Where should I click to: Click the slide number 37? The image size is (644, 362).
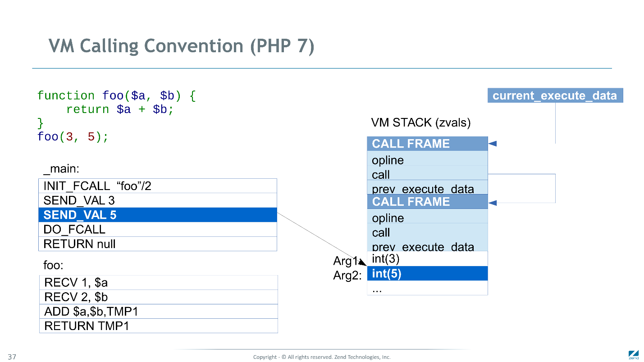12,357
